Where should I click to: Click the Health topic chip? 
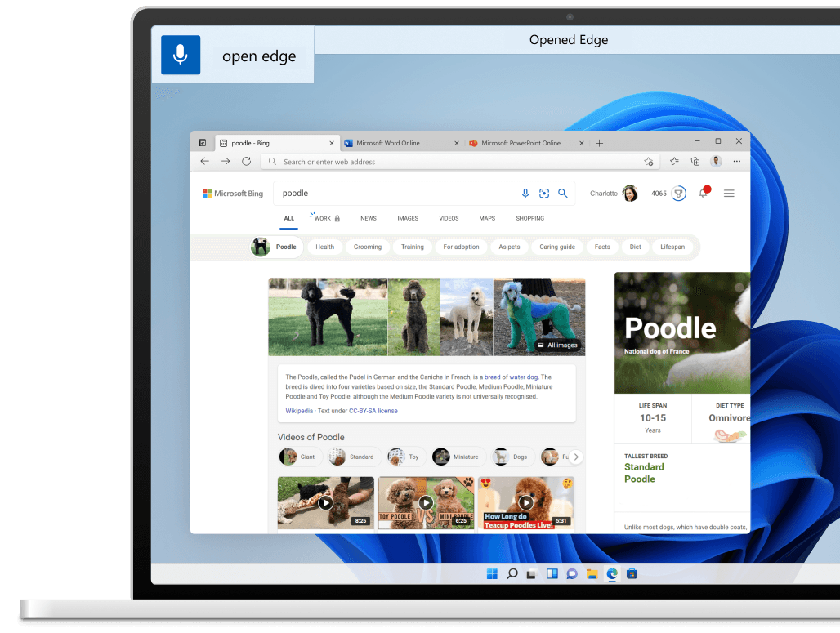(x=324, y=247)
